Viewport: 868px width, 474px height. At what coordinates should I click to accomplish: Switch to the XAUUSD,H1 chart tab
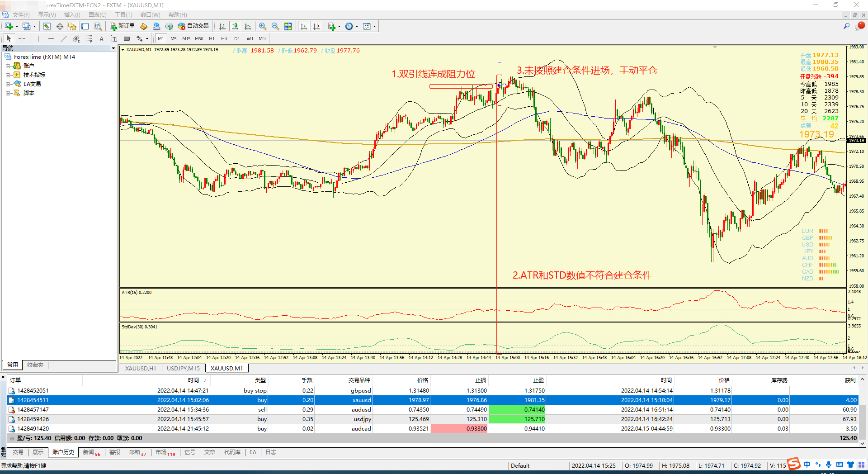pos(141,368)
